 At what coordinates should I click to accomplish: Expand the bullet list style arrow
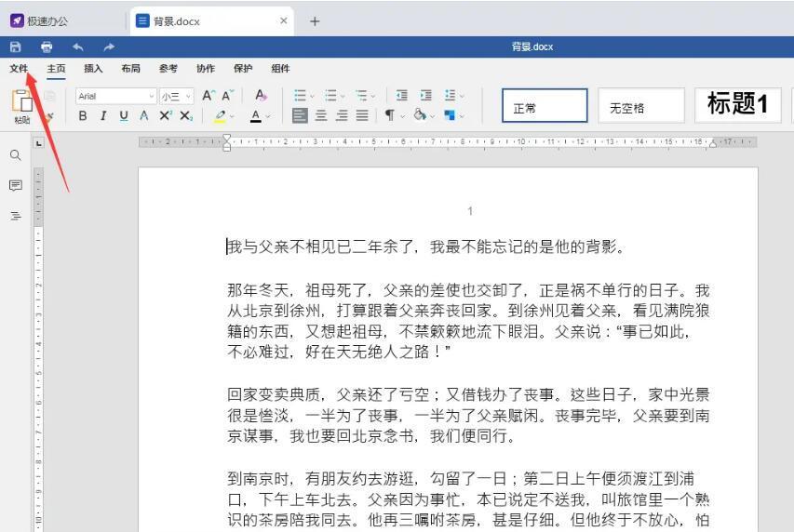312,96
